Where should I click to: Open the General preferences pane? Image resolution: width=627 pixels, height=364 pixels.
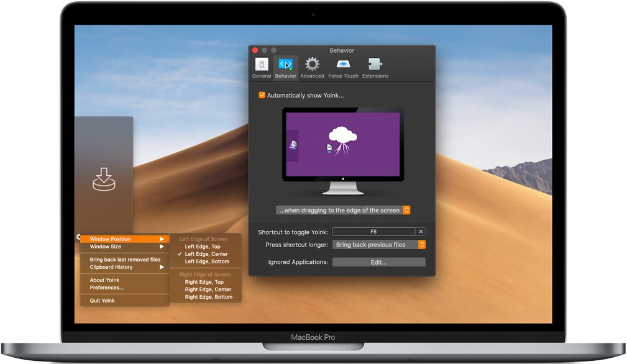tap(262, 68)
